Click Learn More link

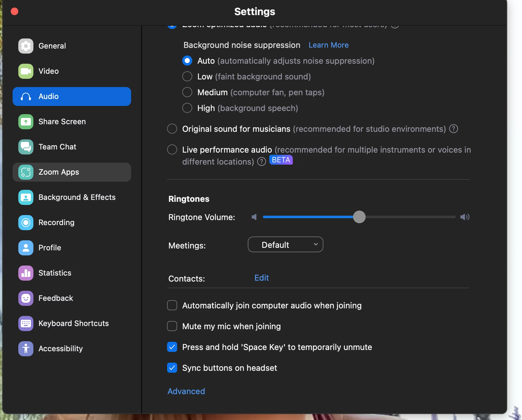[328, 45]
